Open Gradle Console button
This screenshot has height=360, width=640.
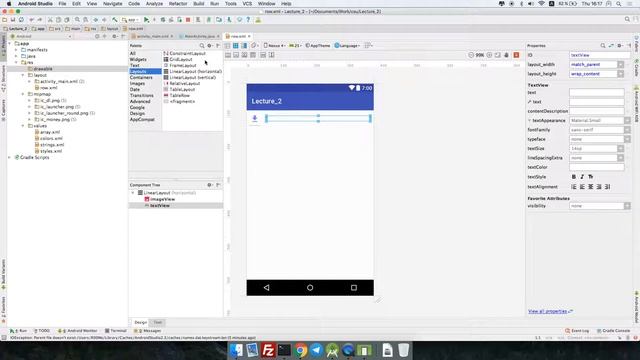click(x=613, y=331)
